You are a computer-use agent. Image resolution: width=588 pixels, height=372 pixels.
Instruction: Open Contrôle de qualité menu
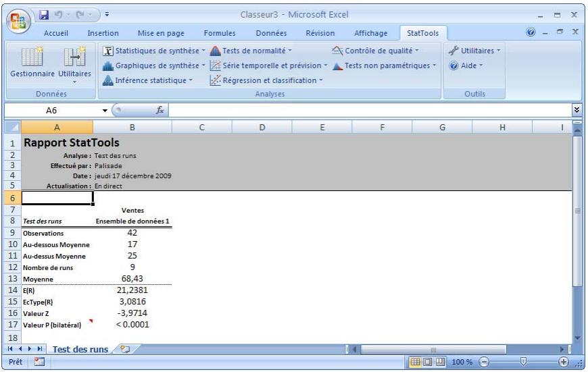375,51
